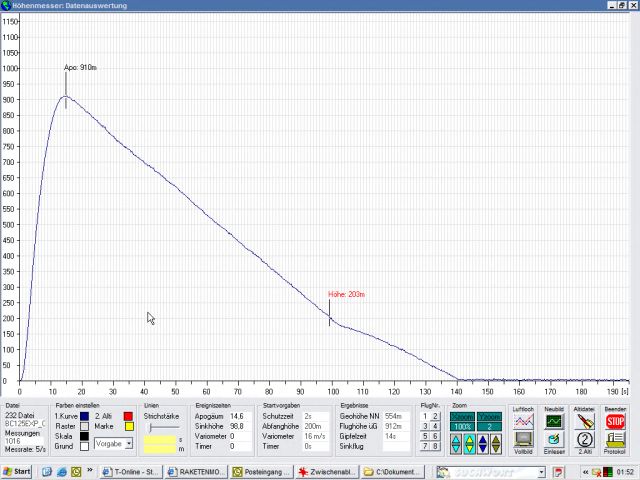This screenshot has width=640, height=480.
Task: Select flight number 4 button
Action: click(x=435, y=426)
